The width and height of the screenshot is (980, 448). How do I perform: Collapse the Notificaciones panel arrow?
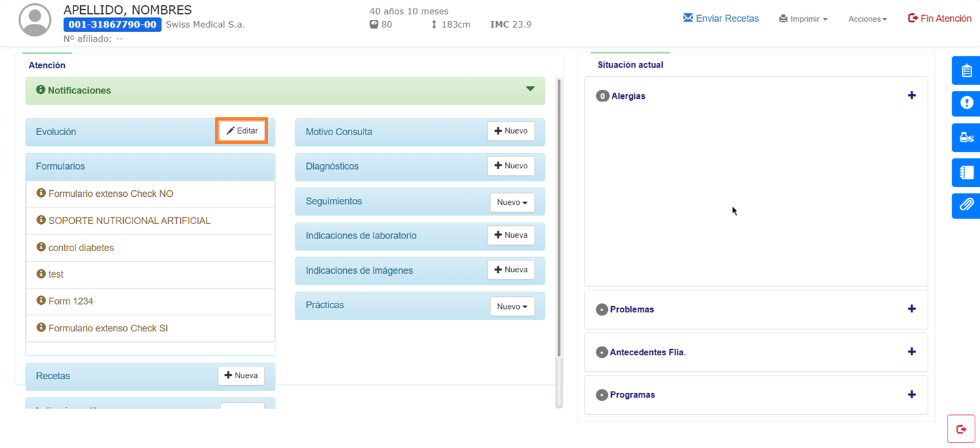tap(530, 89)
